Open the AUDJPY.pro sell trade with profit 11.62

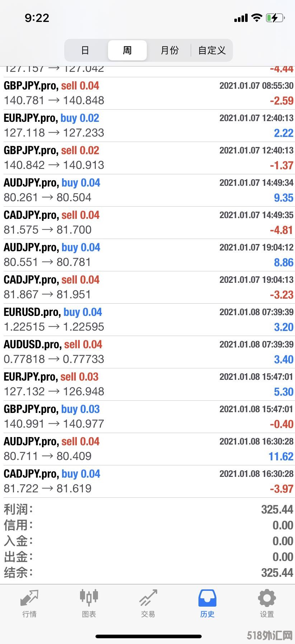pos(147,449)
